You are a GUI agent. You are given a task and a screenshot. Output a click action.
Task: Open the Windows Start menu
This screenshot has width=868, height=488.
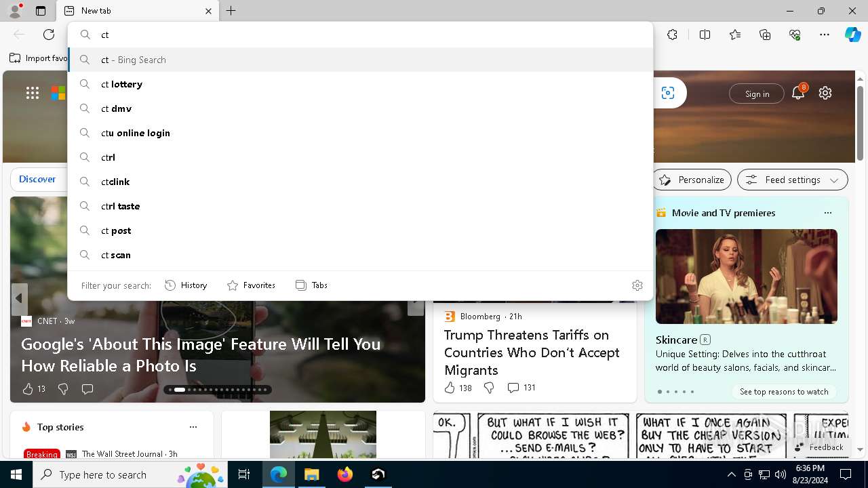pos(16,474)
